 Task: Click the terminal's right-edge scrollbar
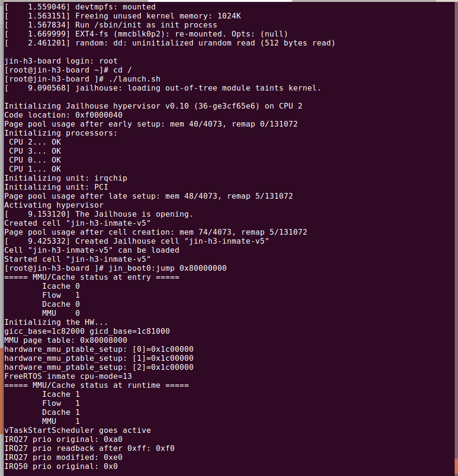click(456, 239)
